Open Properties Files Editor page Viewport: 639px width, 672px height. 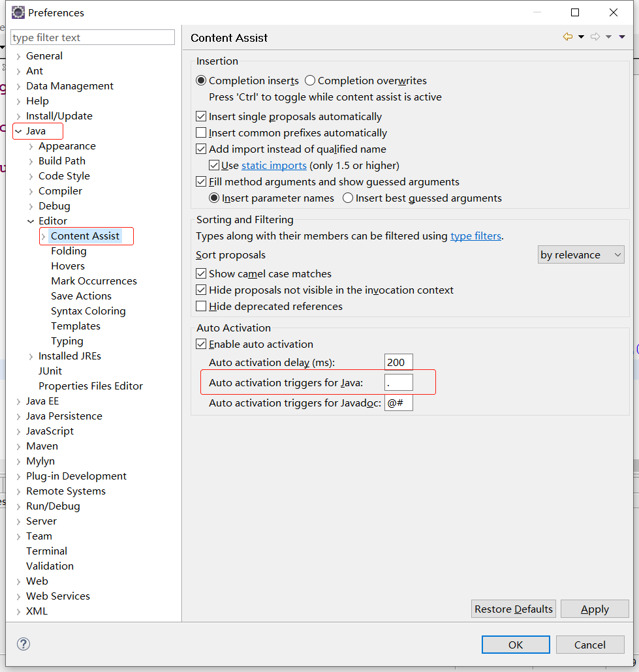pos(91,386)
